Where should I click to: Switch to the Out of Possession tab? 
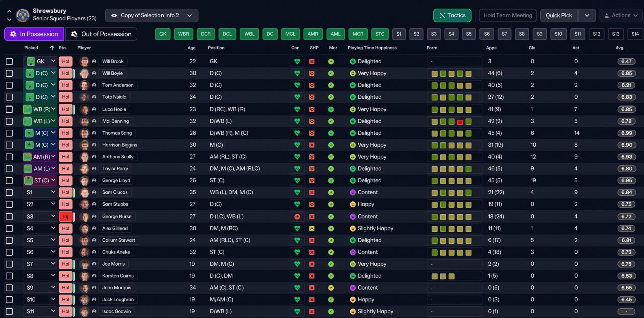click(101, 34)
